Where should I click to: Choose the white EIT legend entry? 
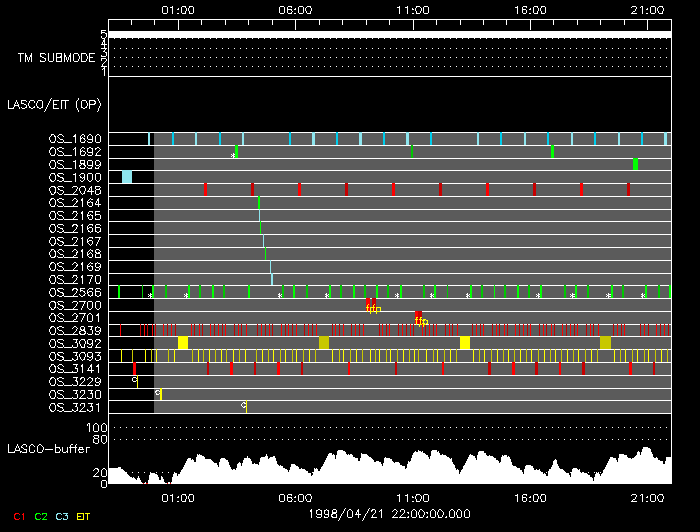click(x=84, y=516)
